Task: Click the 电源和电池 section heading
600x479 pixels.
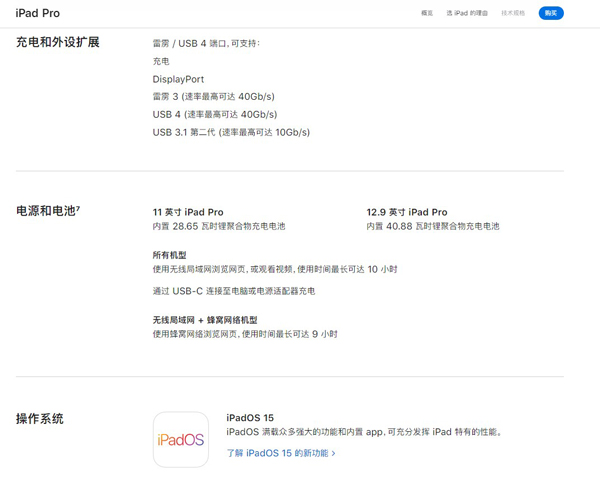Action: pyautogui.click(x=48, y=211)
